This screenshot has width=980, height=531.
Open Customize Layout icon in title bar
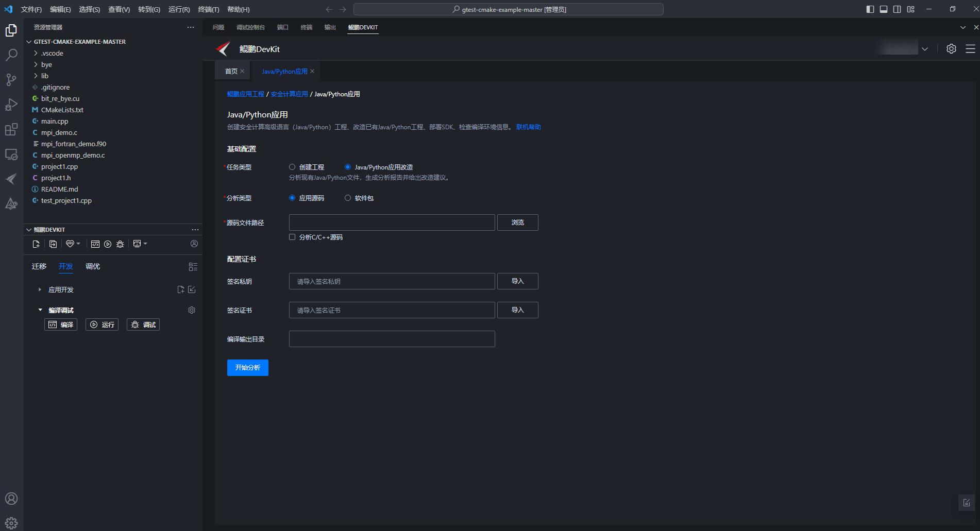click(911, 9)
